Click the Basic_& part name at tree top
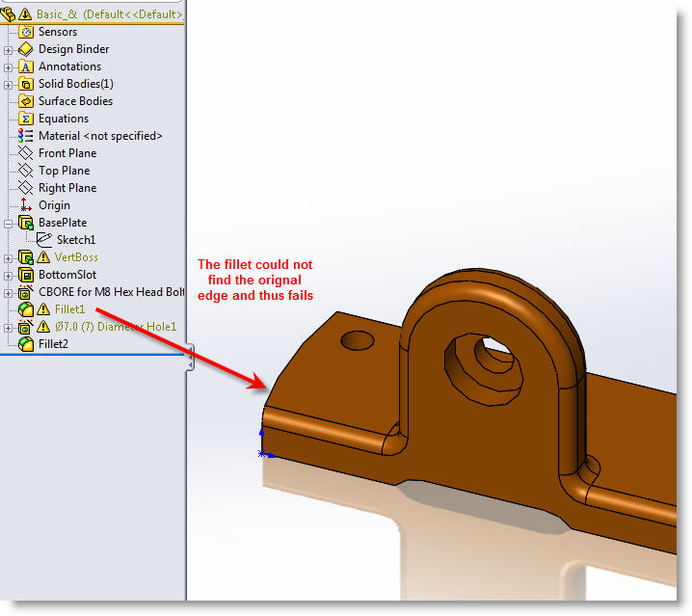 tap(60, 14)
